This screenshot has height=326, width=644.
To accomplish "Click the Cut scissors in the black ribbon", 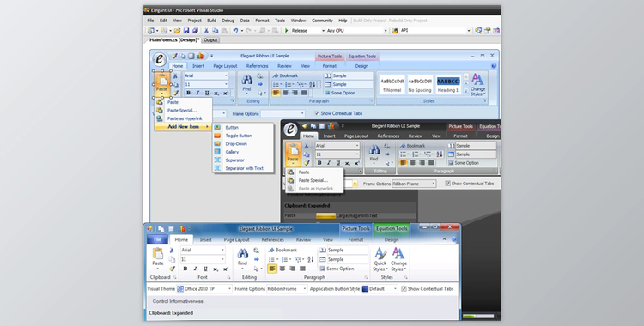I will pyautogui.click(x=306, y=146).
